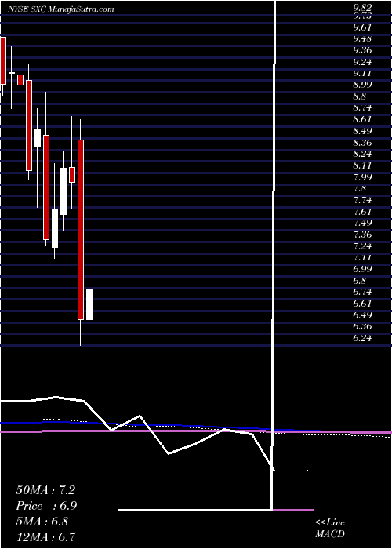Click the 7.24 price level label
The image size is (392, 549).
(362, 246)
